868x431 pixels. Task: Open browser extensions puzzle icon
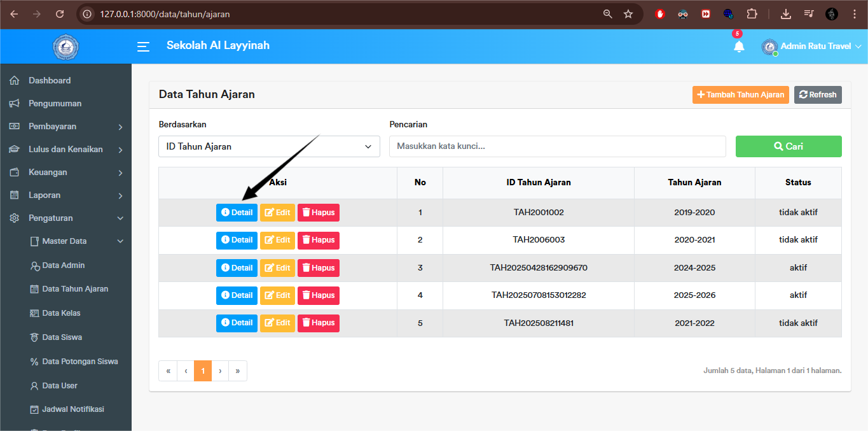click(752, 14)
